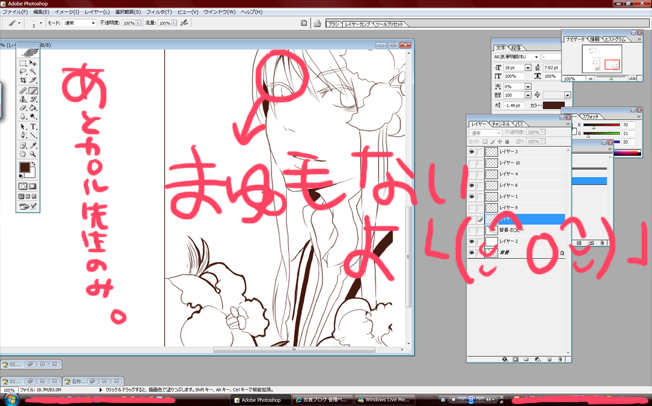The image size is (652, 406).
Task: Open Windows Live Messenger taskbar button
Action: pos(383,400)
